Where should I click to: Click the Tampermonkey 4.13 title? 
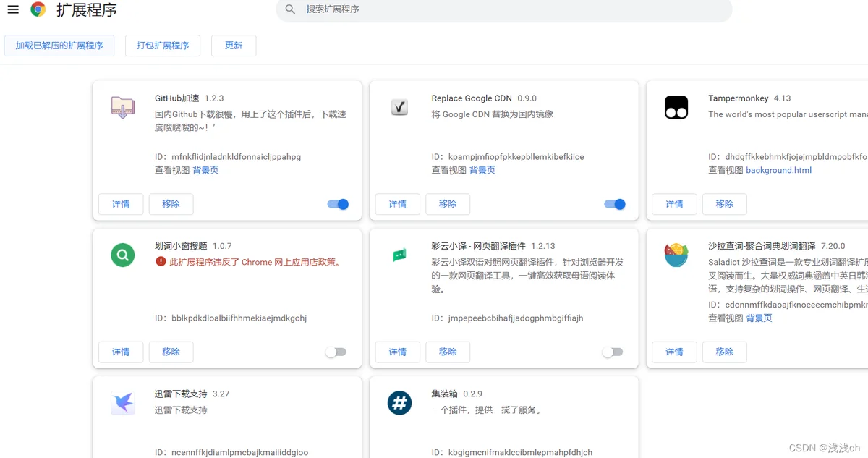[x=749, y=98]
